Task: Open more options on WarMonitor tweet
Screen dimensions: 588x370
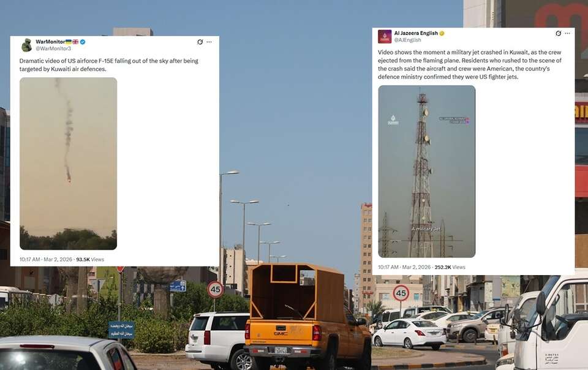Action: point(209,42)
